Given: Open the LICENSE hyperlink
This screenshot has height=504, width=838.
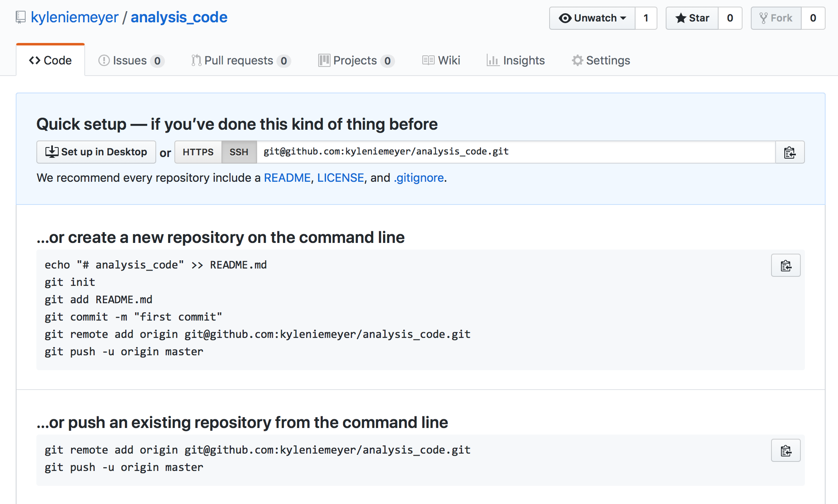Looking at the screenshot, I should pos(340,178).
